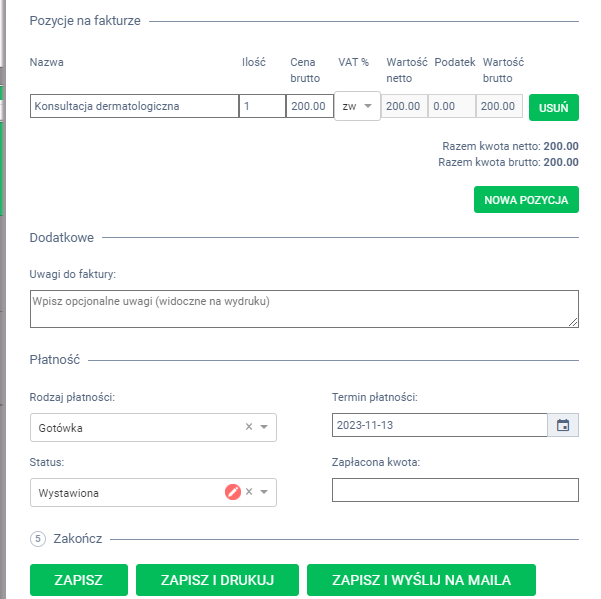Click the red status badge icon

[x=233, y=492]
